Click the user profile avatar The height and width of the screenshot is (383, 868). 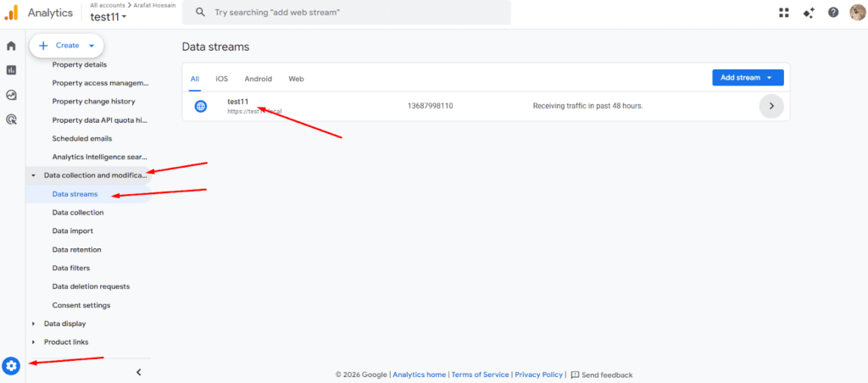tap(856, 13)
